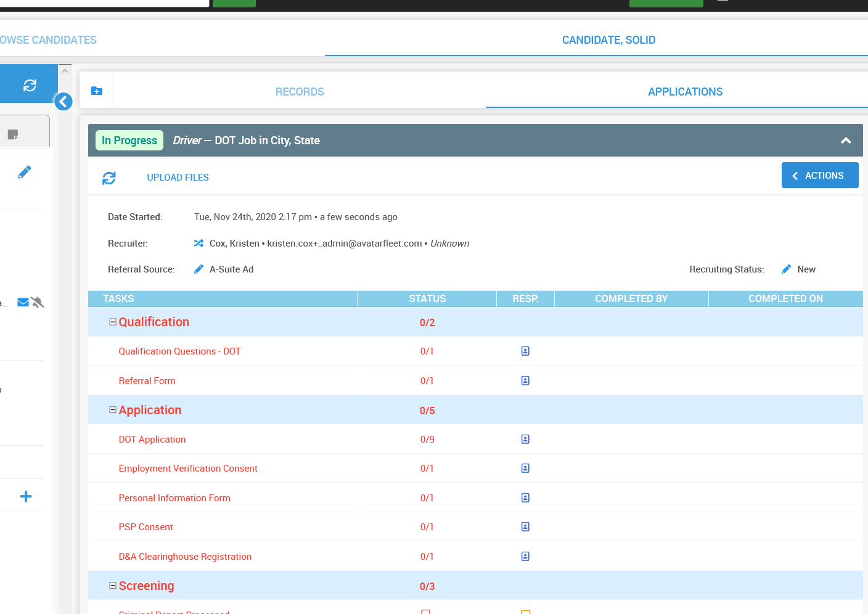Open Personal Information Form task

[x=174, y=498]
